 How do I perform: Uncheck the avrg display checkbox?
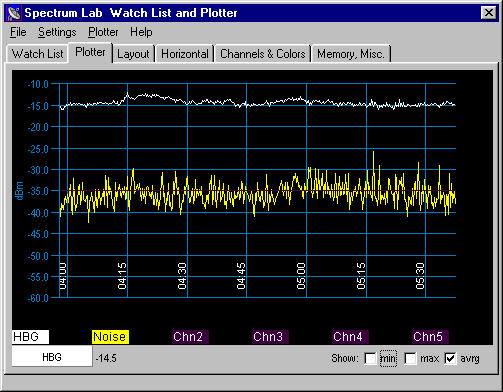[x=450, y=359]
